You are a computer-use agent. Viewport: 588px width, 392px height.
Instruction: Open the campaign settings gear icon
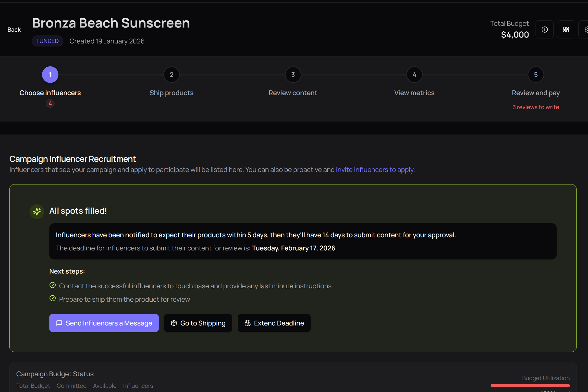click(586, 29)
